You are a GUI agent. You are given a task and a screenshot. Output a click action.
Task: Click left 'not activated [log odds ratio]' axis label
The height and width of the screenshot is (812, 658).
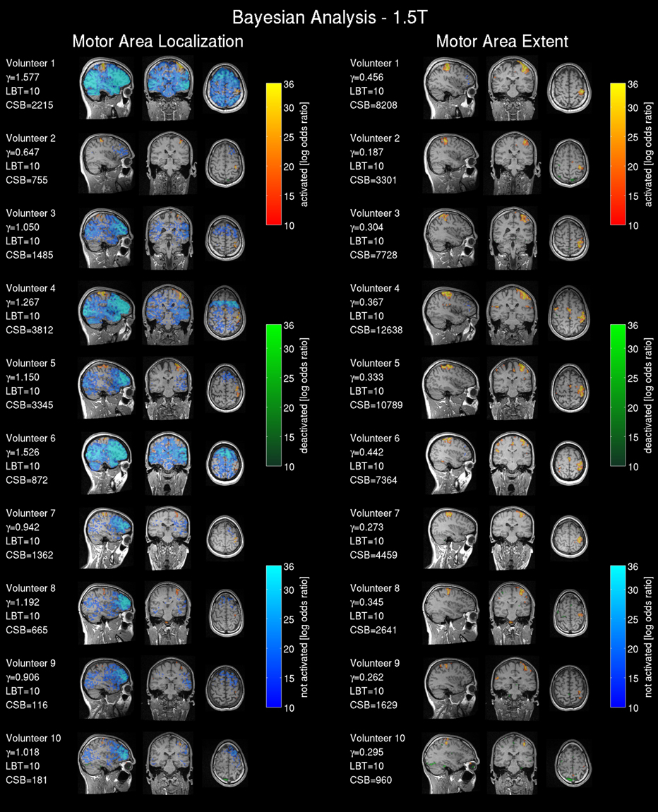304,636
